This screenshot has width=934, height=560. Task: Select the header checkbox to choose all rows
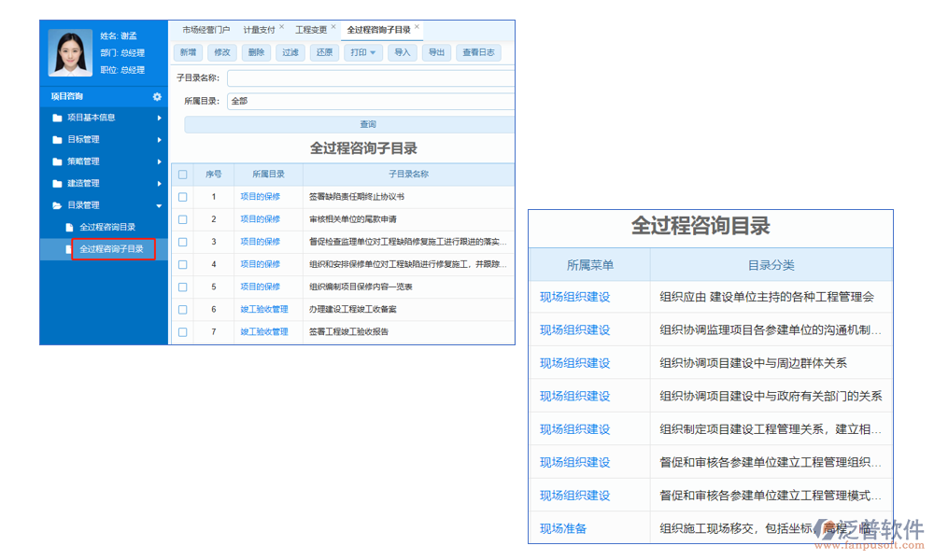(x=182, y=174)
